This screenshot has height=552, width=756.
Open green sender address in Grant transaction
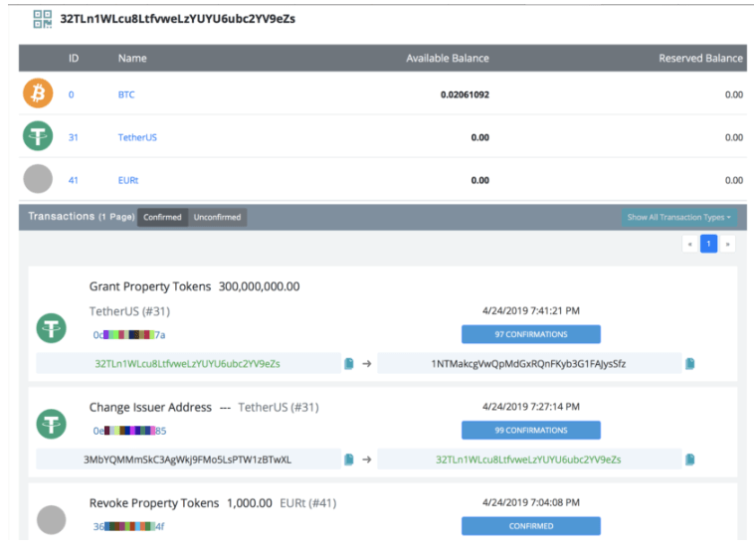tap(188, 363)
